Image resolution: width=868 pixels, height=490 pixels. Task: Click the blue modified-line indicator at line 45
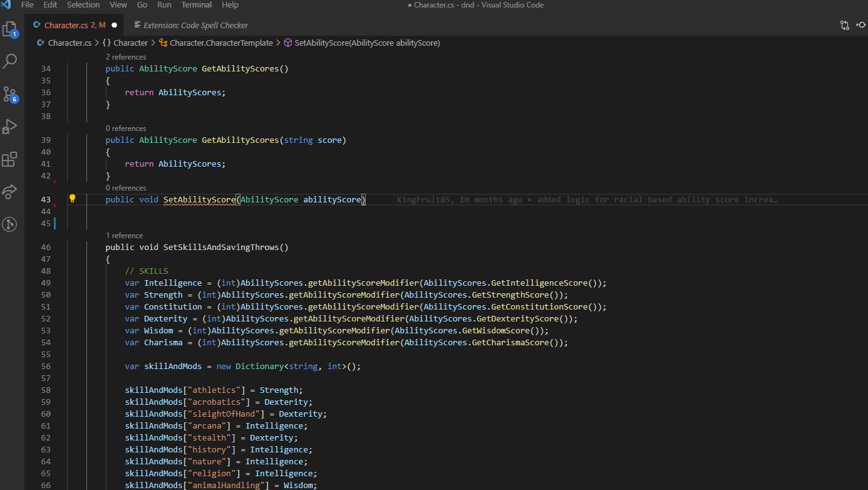(x=55, y=223)
